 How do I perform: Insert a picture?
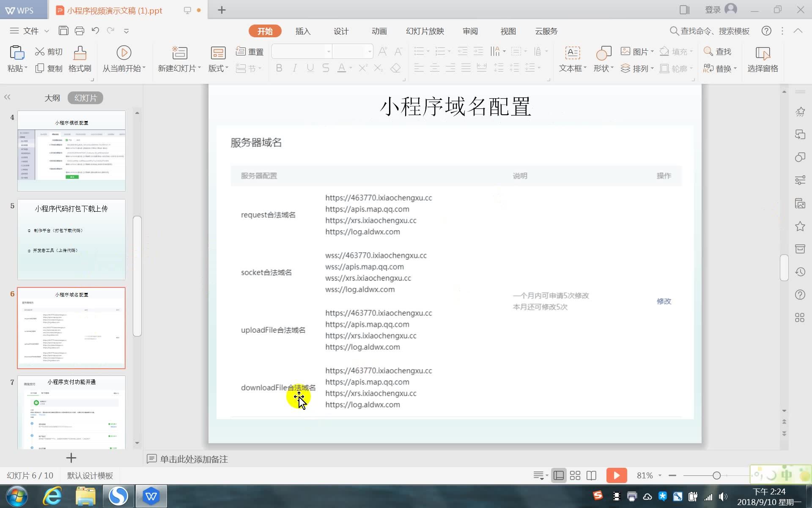636,51
